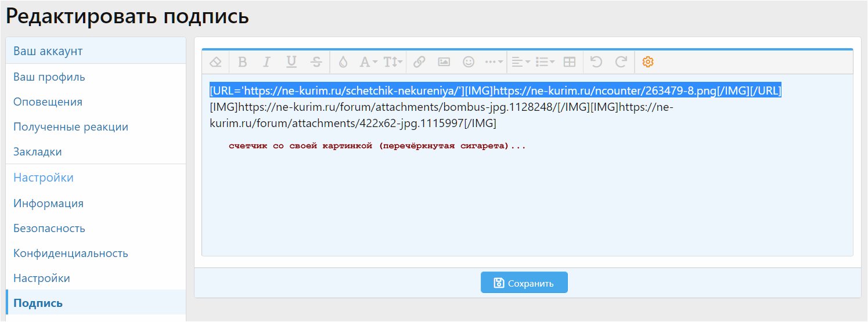Click the 422x62-jpg attachment text
The width and height of the screenshot is (868, 322).
(x=352, y=123)
